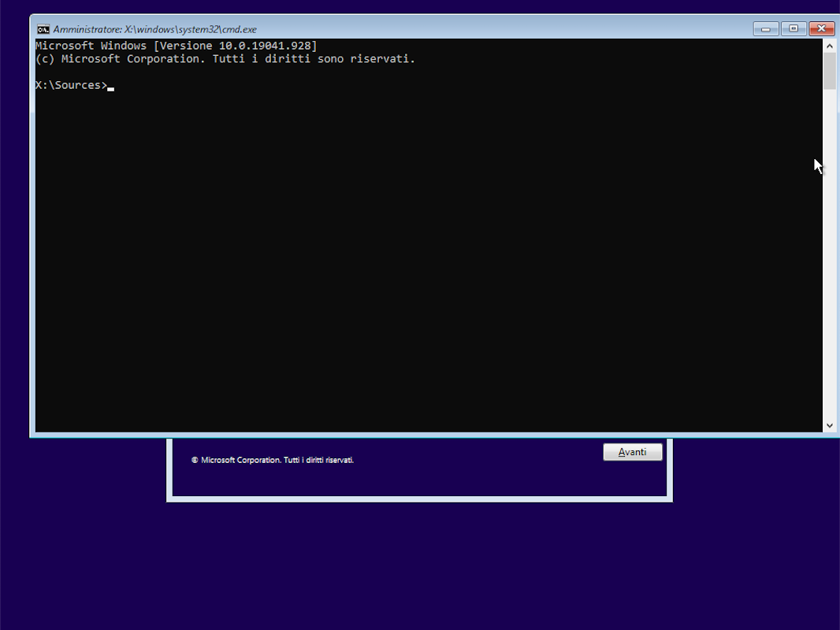840x630 pixels.
Task: Click the console vertical scrollbar thumb
Action: pos(829,72)
